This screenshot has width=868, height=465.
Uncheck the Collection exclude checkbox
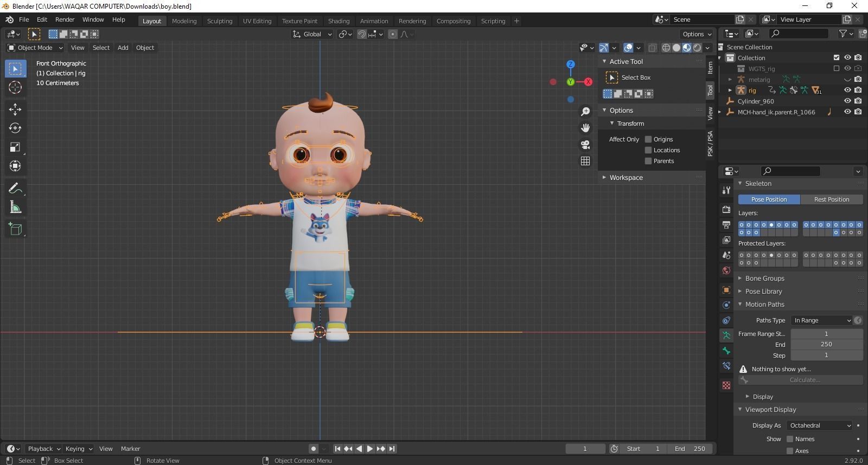(x=837, y=57)
